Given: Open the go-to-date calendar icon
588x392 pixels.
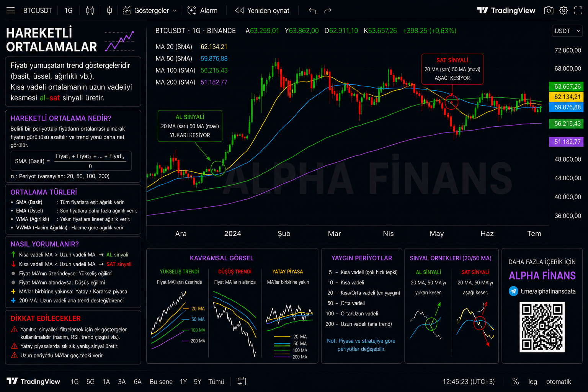Looking at the screenshot, I should (x=242, y=381).
